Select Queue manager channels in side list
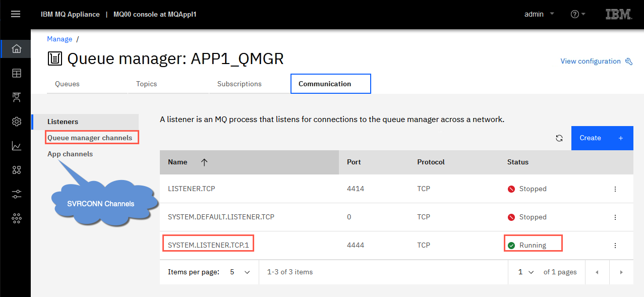 [90, 138]
